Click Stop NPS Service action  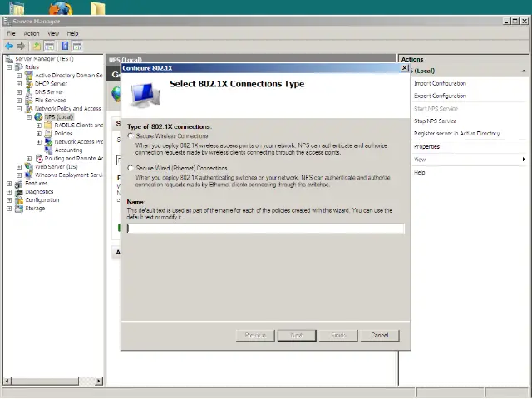click(436, 121)
